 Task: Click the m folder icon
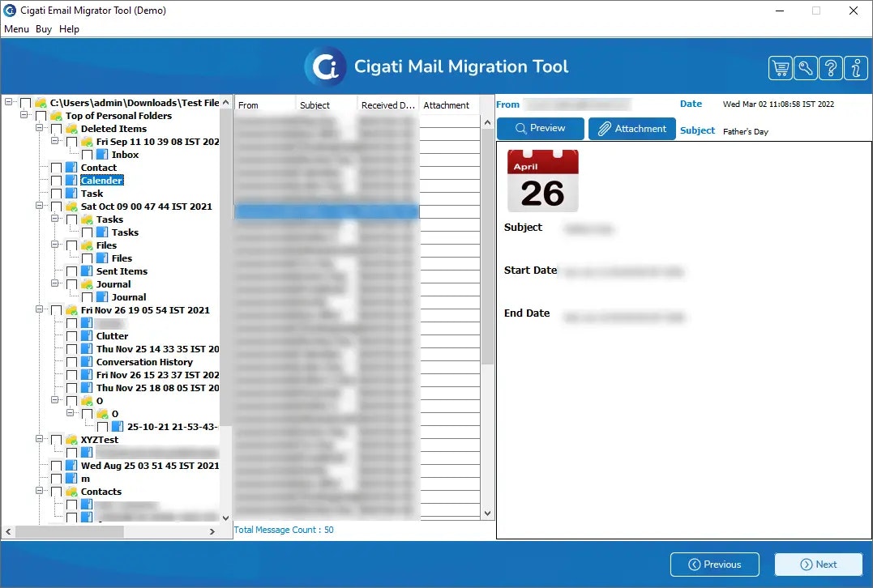pos(71,479)
